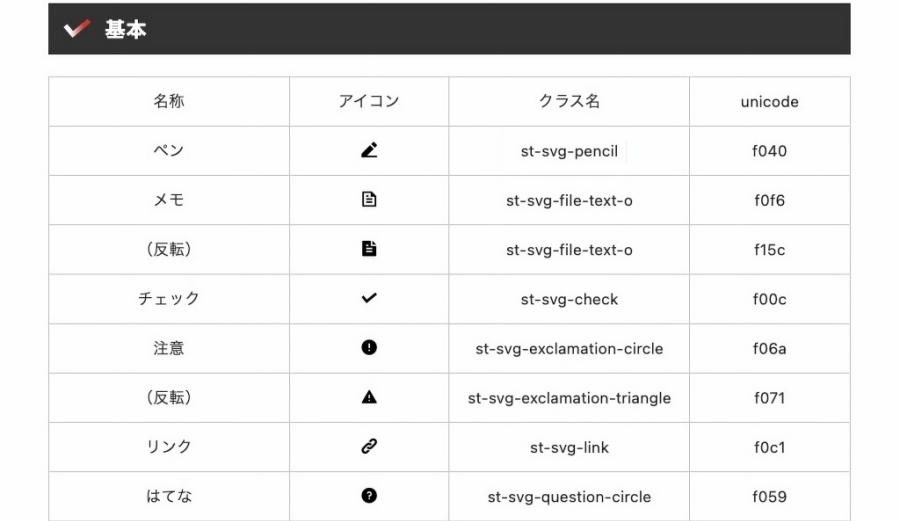
Task: Click the unicode value f0c1
Action: click(x=769, y=448)
